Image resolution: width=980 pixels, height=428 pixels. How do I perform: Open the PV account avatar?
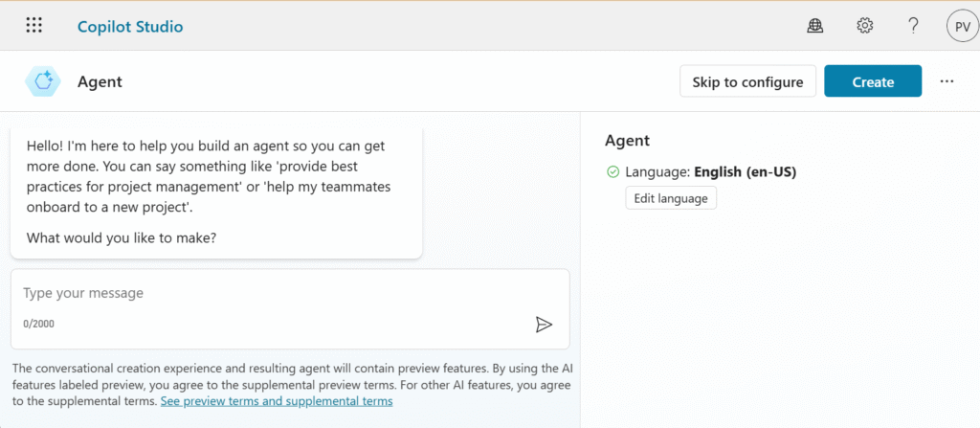[x=963, y=26]
